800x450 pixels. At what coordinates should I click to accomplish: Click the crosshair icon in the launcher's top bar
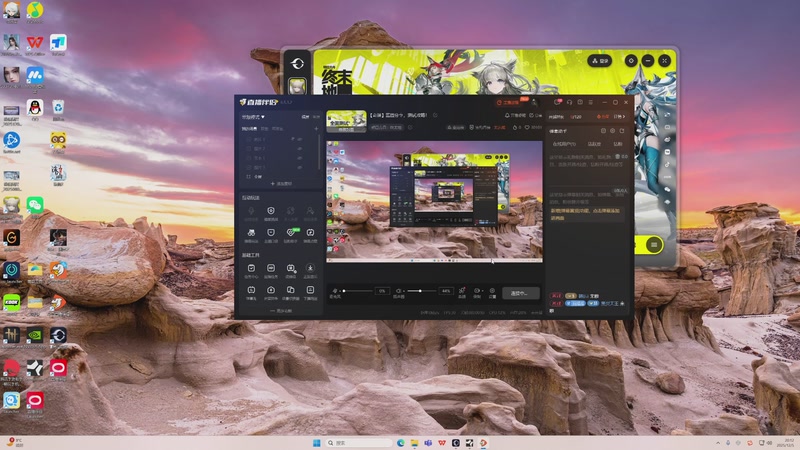pyautogui.click(x=631, y=61)
